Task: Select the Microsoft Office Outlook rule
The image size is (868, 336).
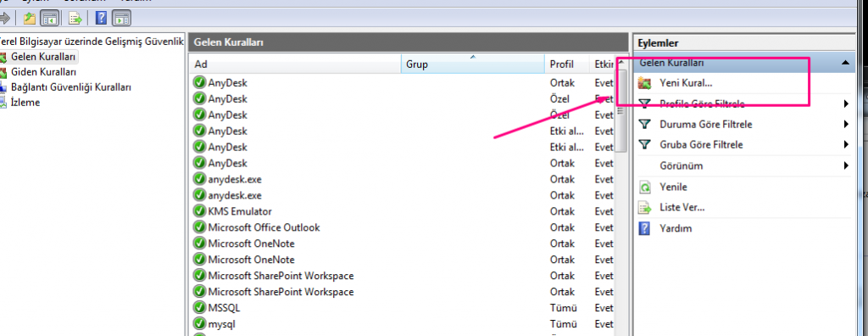Action: tap(264, 227)
